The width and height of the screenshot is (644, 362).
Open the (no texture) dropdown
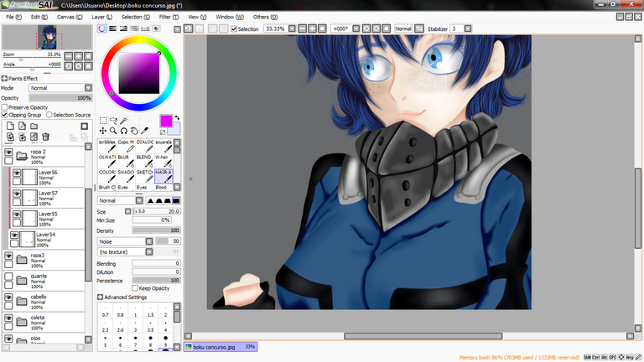point(149,251)
